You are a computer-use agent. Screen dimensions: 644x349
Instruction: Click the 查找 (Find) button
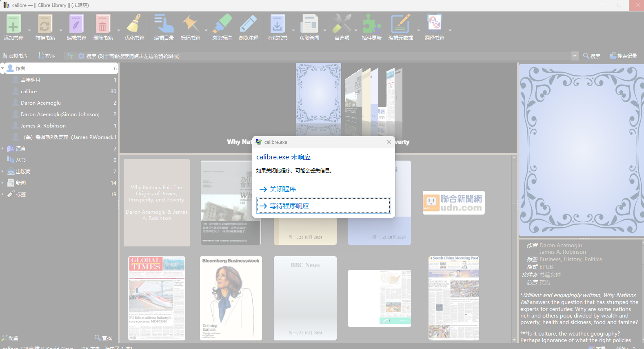click(x=103, y=338)
